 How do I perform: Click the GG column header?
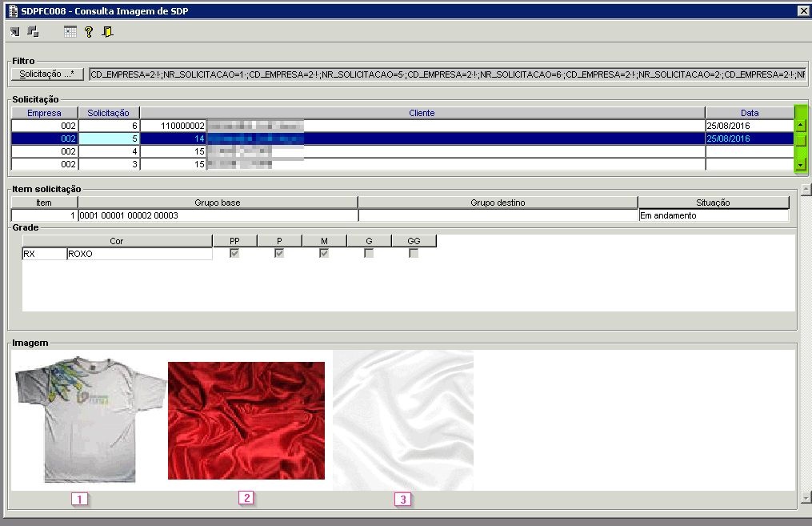click(x=414, y=241)
